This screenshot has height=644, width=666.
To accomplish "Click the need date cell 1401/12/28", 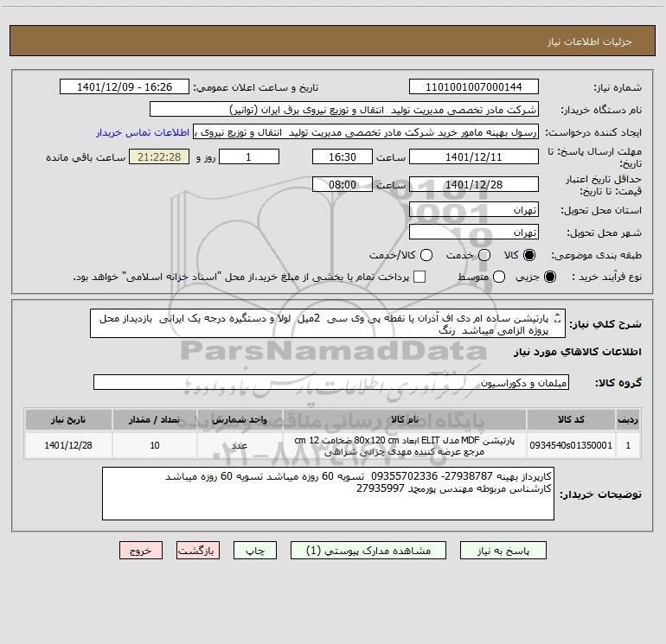I will pyautogui.click(x=68, y=445).
